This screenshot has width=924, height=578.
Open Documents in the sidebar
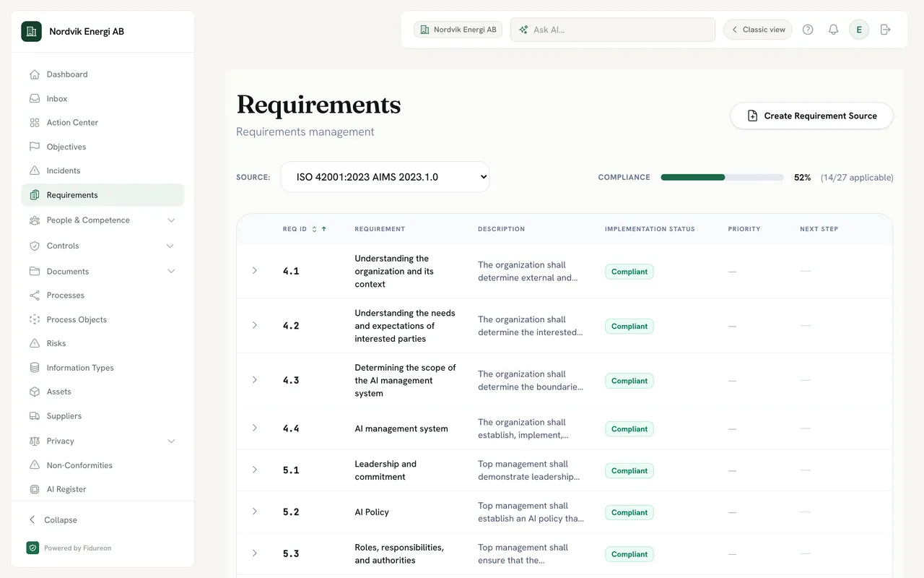[x=68, y=272]
